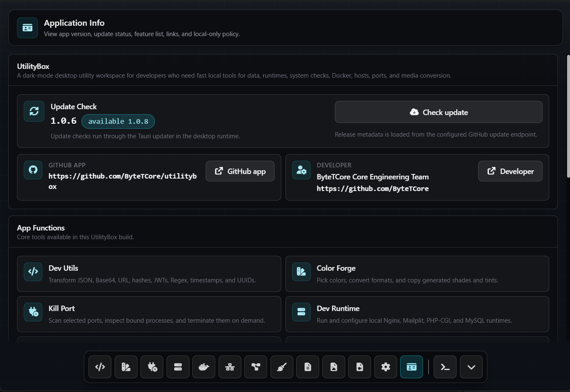Open the GitHub app link button

point(240,171)
